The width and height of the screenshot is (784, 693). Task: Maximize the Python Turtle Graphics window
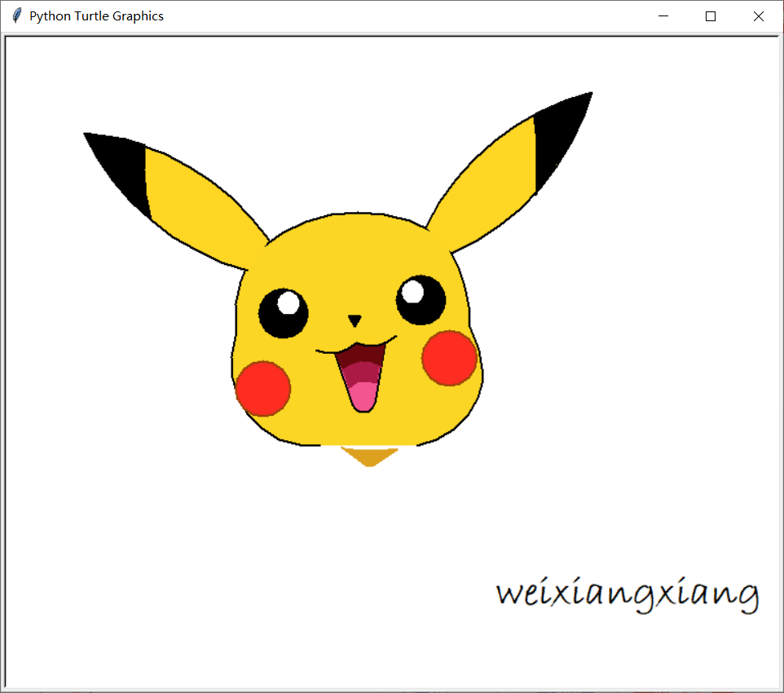tap(711, 16)
